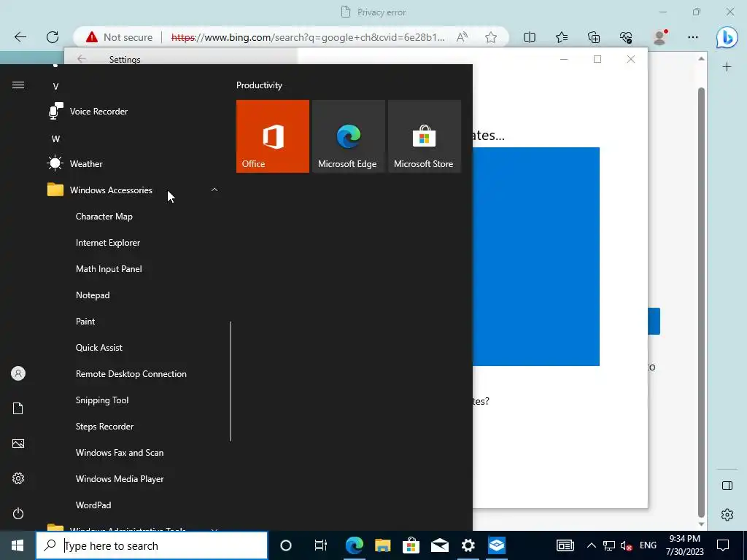Viewport: 747px width, 560px height.
Task: Open the muted volume tray icon
Action: 627,545
